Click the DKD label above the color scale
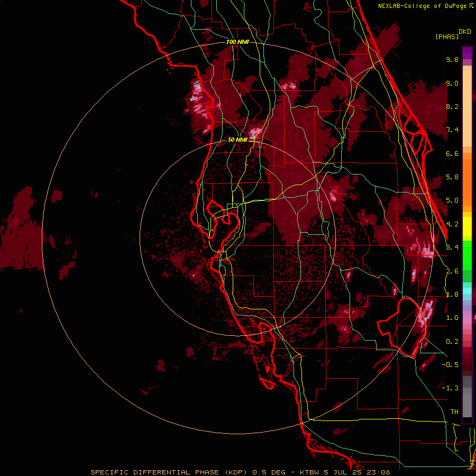 tap(465, 32)
